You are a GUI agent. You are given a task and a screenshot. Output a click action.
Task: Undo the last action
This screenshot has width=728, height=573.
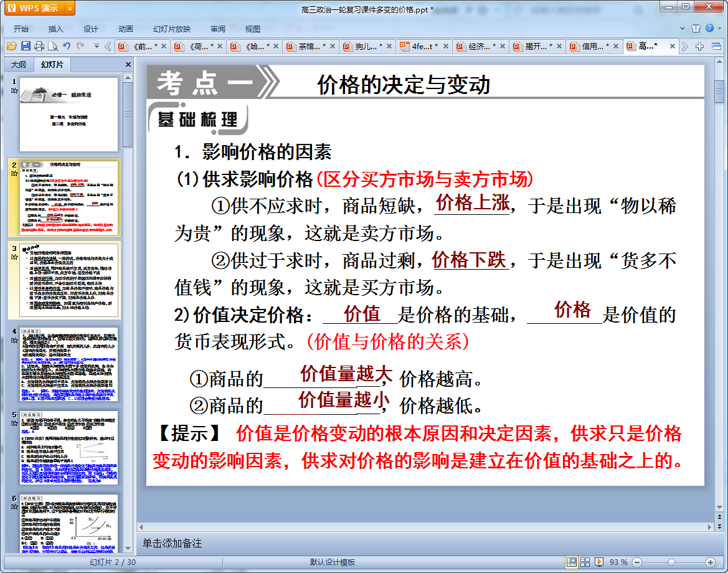coord(67,46)
